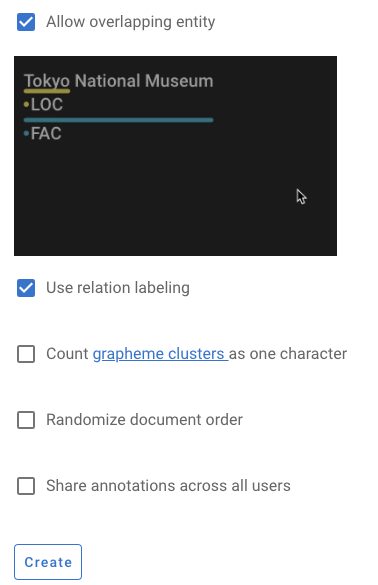378x585 pixels.
Task: Disable the Use relation labeling checkbox
Action: [26, 288]
